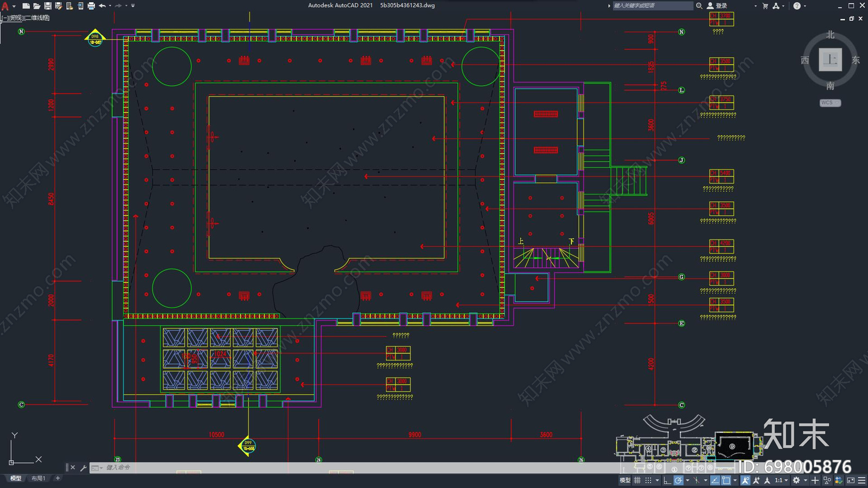
Task: Toggle auto-add annotation scales icon
Action: [x=756, y=480]
